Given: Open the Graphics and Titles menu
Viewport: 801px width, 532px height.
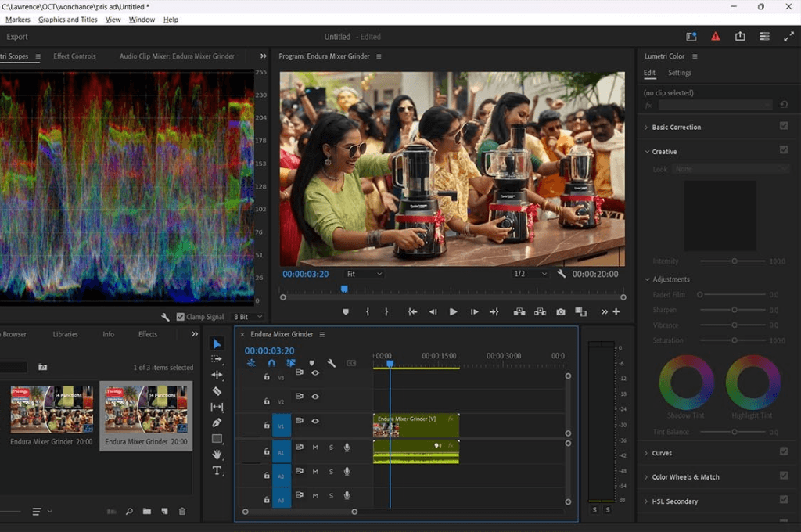Looking at the screenshot, I should (x=67, y=20).
